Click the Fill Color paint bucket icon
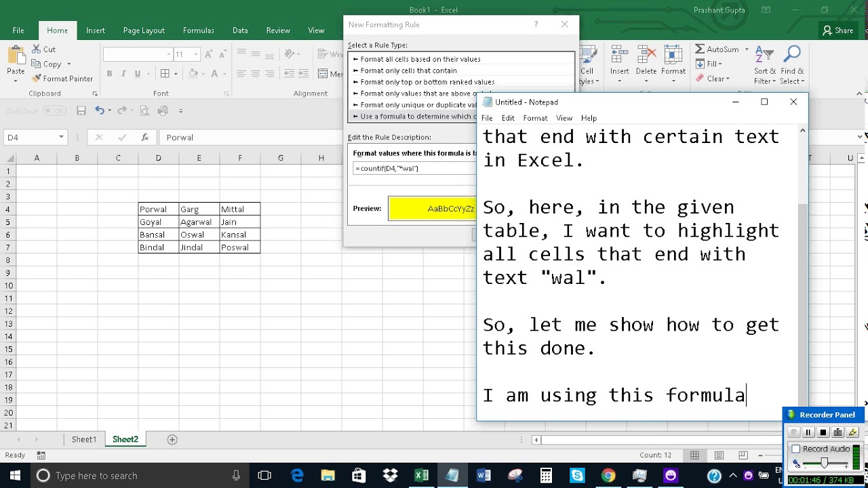This screenshot has width=868, height=488. click(x=193, y=74)
